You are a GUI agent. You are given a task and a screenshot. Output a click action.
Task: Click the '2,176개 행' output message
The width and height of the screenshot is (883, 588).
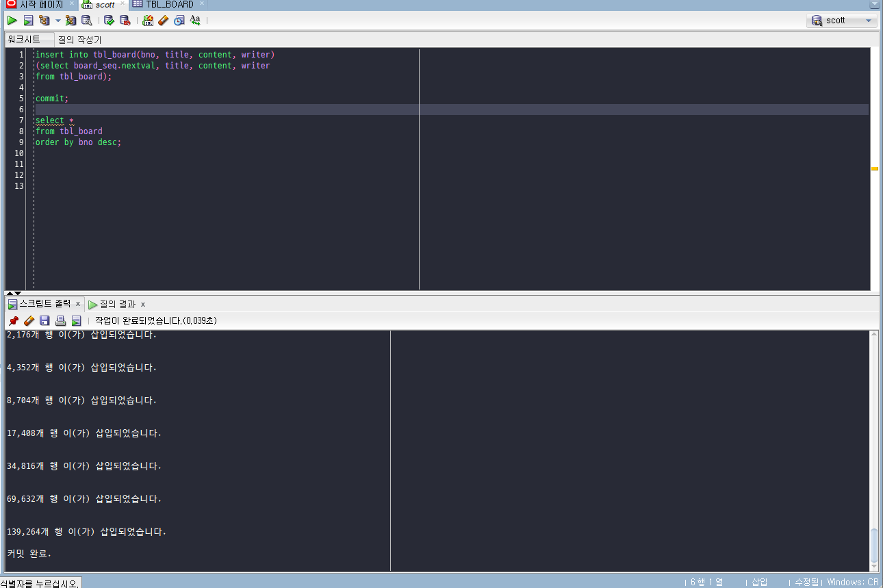click(x=81, y=335)
